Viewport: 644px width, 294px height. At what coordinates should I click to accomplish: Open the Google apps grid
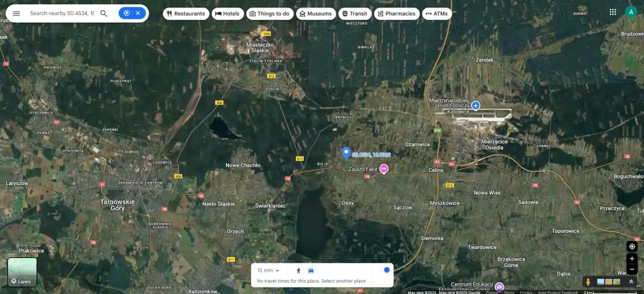pos(613,12)
